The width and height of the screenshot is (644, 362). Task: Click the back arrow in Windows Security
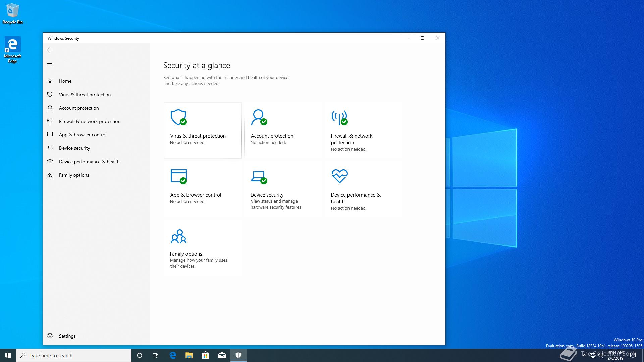point(50,50)
